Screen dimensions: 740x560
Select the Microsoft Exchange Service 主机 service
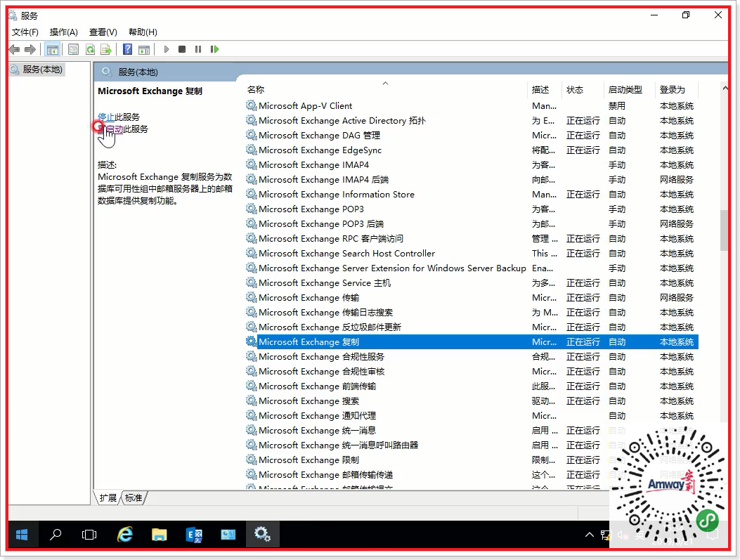[x=472, y=283]
